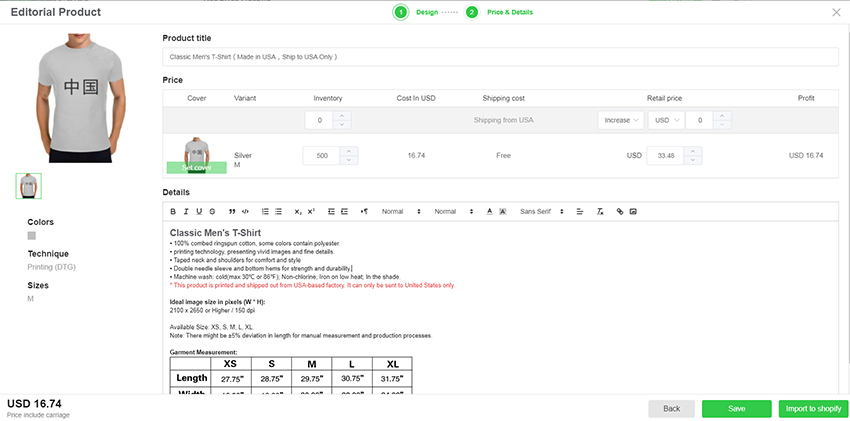Apply subscript formatting
The image size is (850, 421).
[x=298, y=211]
